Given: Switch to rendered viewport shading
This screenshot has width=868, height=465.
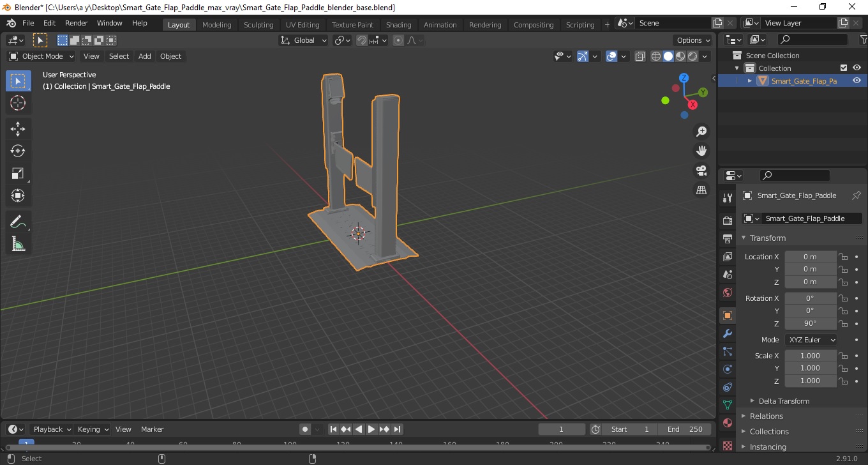Looking at the screenshot, I should click(x=692, y=56).
